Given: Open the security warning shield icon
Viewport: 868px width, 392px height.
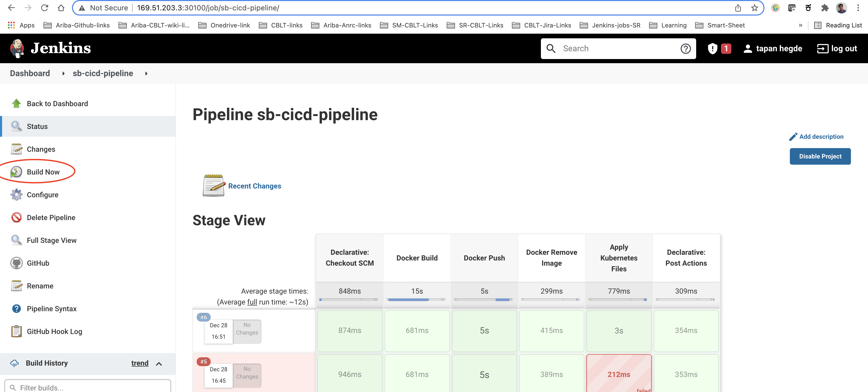Looking at the screenshot, I should point(712,48).
